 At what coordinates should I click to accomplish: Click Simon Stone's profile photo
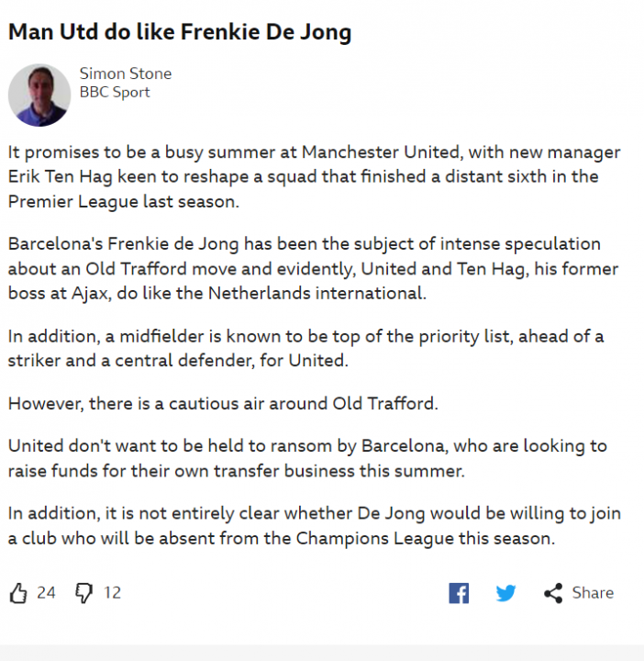(x=39, y=95)
